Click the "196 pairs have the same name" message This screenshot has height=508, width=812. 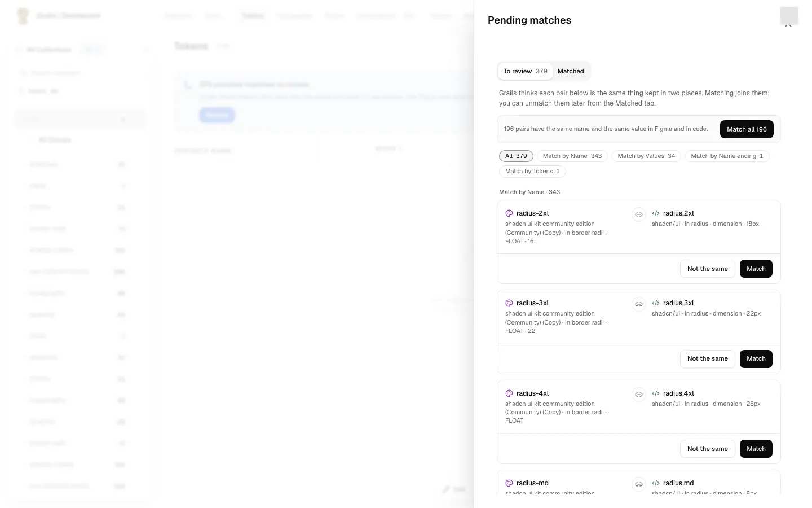(606, 129)
